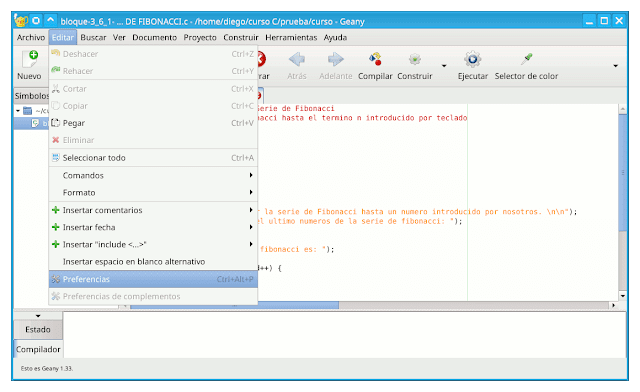The image size is (640, 392).
Task: Switch to the Estado message tab
Action: tap(38, 330)
